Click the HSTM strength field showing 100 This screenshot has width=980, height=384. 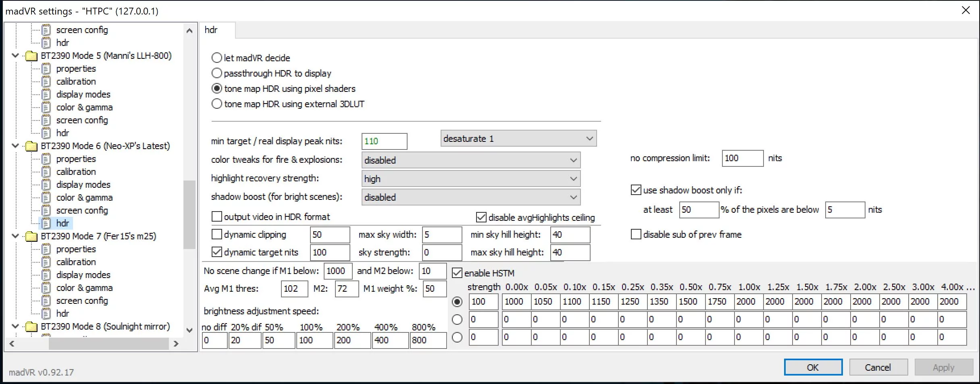point(483,302)
